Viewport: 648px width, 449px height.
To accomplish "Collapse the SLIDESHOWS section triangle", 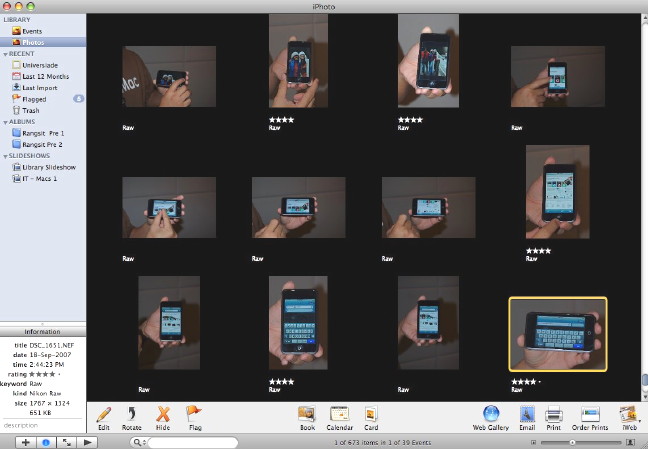I will (5, 156).
